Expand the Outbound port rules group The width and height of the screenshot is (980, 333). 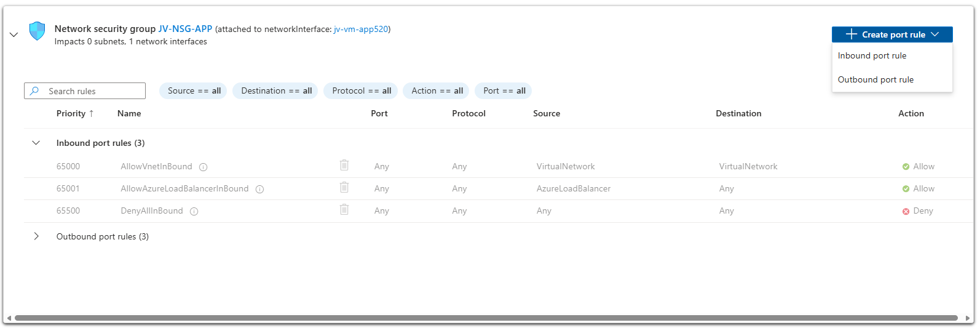(x=36, y=236)
